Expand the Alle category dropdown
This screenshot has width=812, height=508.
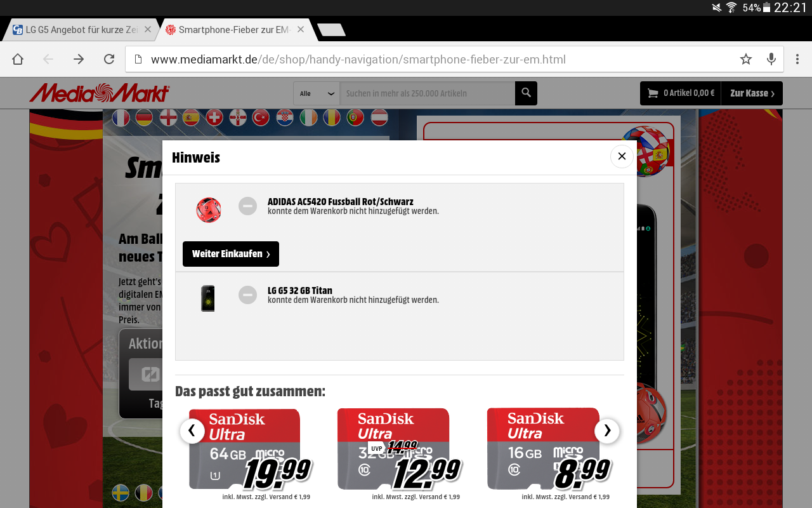coord(317,93)
